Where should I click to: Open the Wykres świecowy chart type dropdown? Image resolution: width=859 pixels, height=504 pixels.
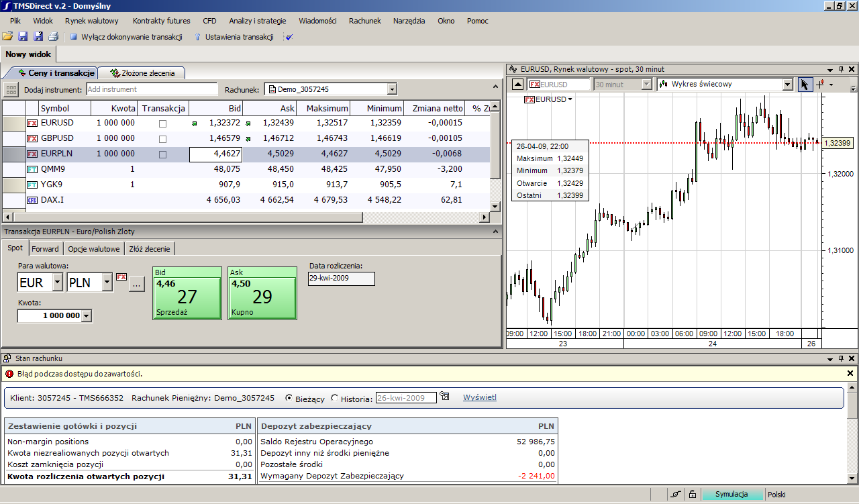(x=788, y=85)
